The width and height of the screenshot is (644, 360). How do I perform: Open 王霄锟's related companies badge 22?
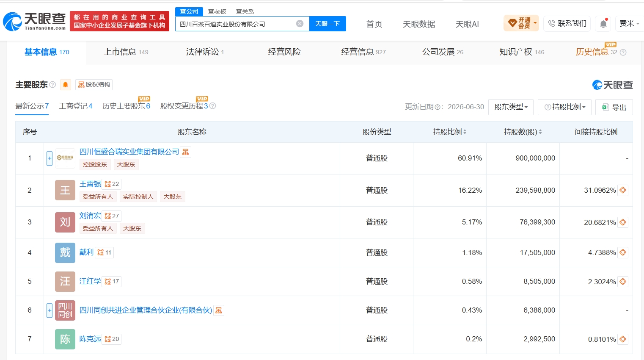[112, 184]
